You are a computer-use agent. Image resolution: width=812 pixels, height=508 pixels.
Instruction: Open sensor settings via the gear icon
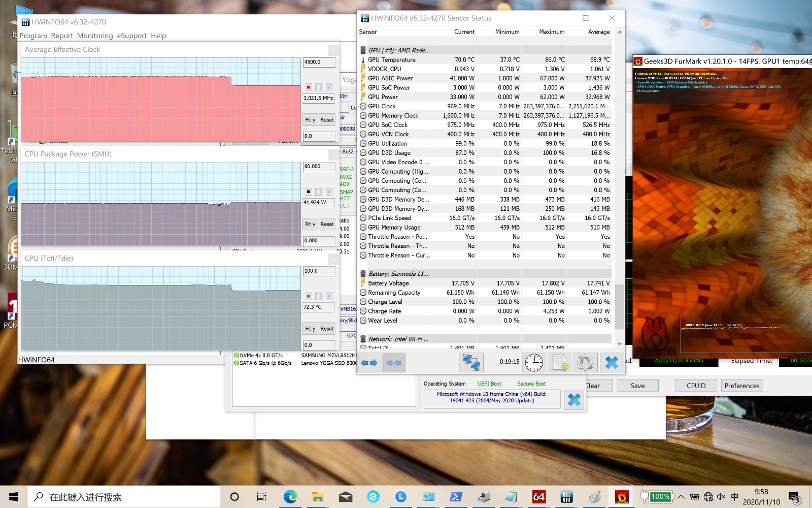point(585,363)
